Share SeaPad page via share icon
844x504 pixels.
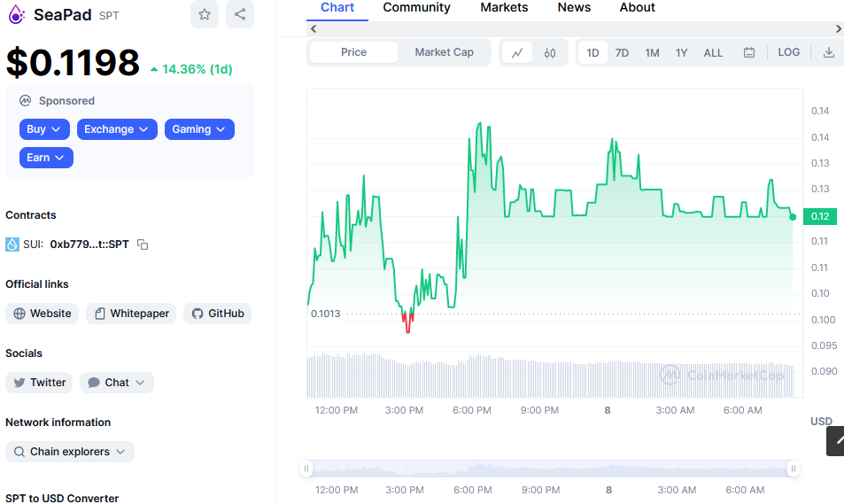coord(240,14)
